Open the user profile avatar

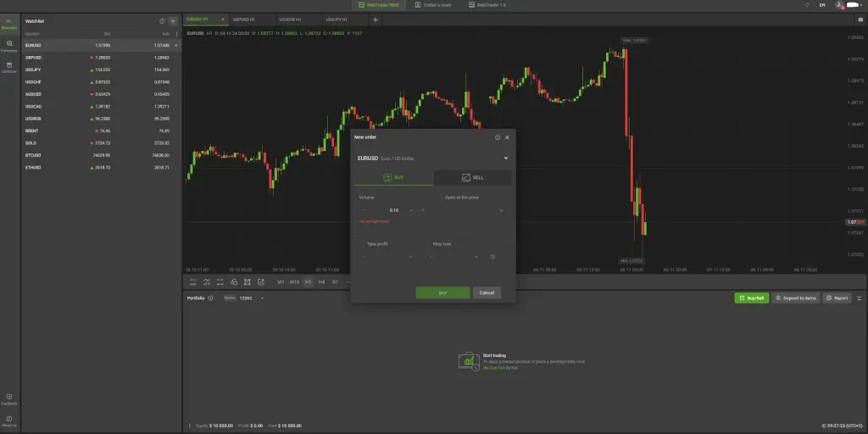[x=839, y=5]
